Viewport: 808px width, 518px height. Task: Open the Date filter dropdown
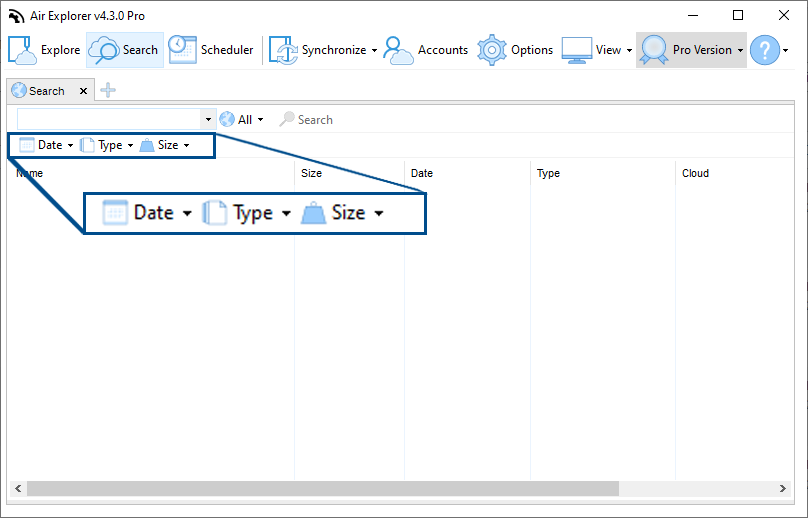tap(46, 145)
